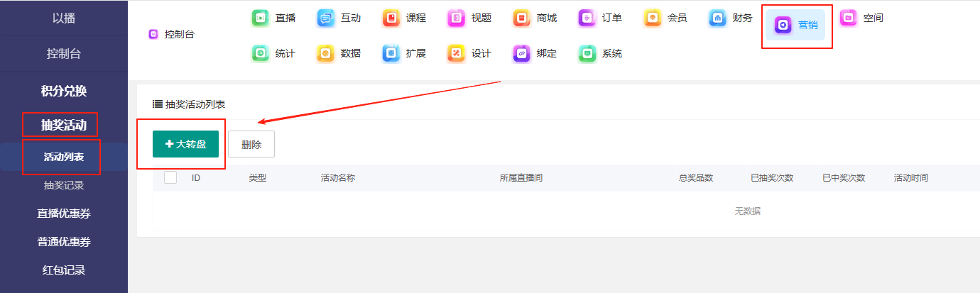Toggle the select-all checkbox in table header
The width and height of the screenshot is (980, 293).
point(170,177)
